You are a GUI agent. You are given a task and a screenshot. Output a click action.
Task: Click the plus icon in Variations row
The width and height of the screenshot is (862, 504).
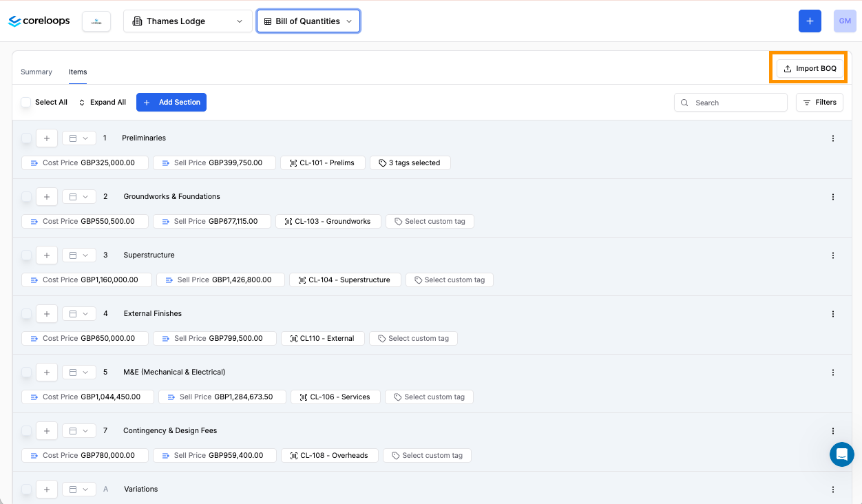pos(46,490)
